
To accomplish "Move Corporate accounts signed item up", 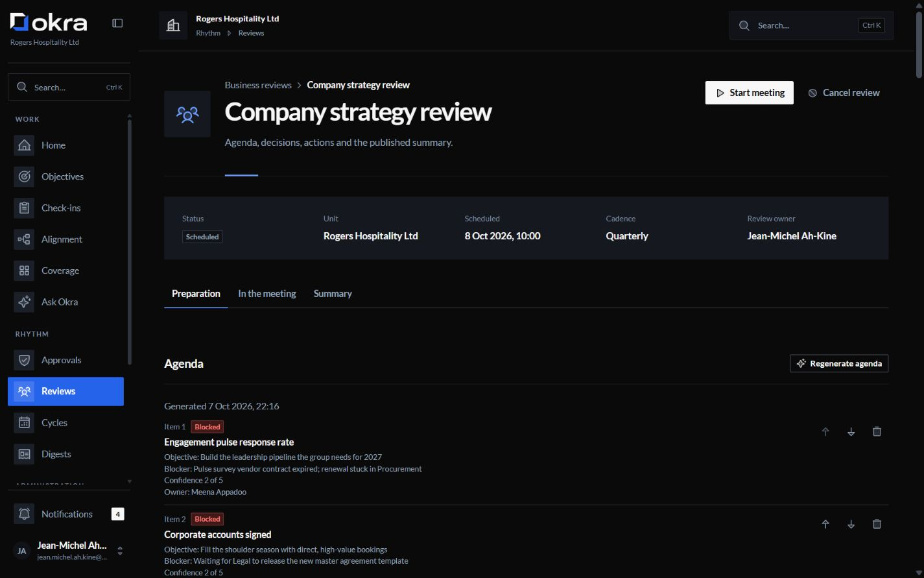I will [825, 524].
